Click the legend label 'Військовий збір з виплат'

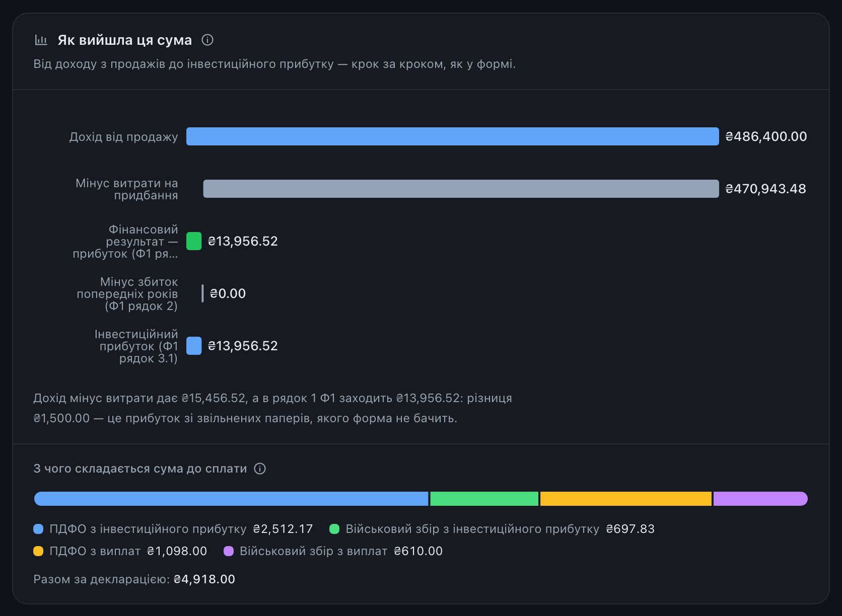click(314, 551)
